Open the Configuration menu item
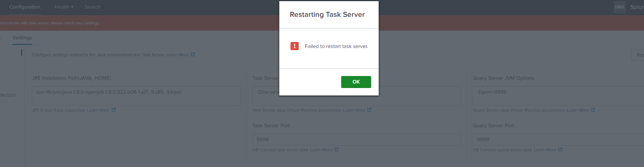This screenshot has width=644, height=167. [x=25, y=7]
